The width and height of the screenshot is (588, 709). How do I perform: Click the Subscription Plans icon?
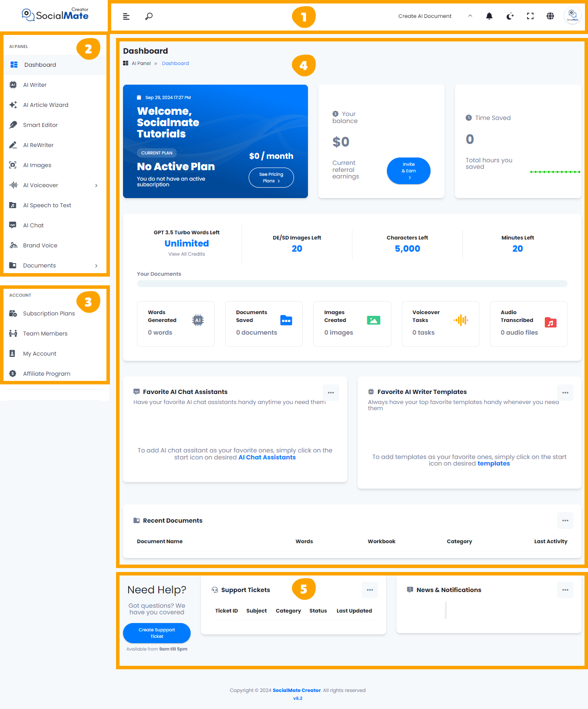click(13, 313)
